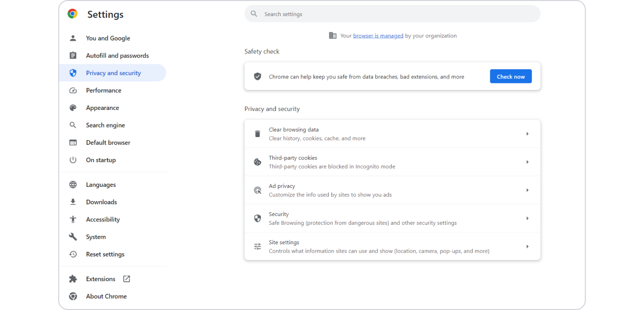Viewport: 644px width, 310px height.
Task: Click the shield icon next to Security
Action: [258, 218]
